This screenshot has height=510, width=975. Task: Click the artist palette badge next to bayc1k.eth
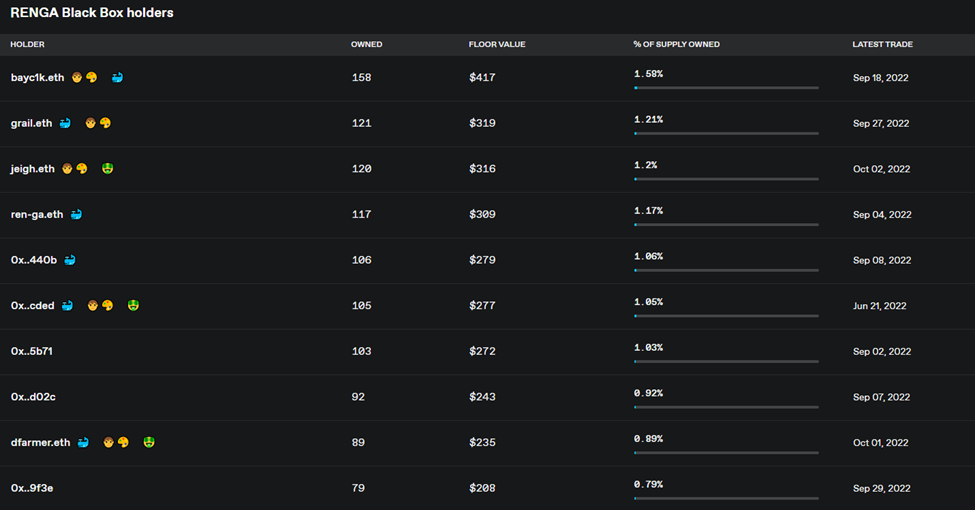[x=91, y=77]
